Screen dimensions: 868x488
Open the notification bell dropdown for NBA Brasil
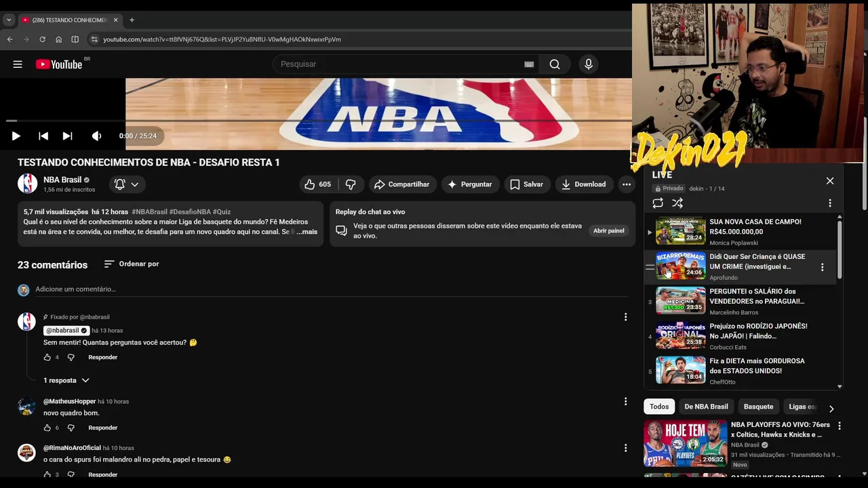(127, 184)
